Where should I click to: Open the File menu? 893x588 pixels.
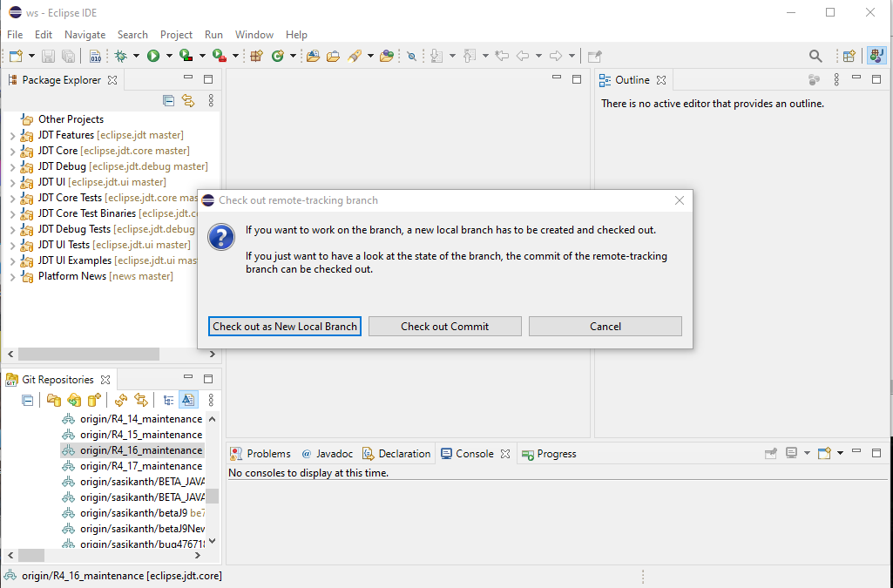[x=15, y=35]
